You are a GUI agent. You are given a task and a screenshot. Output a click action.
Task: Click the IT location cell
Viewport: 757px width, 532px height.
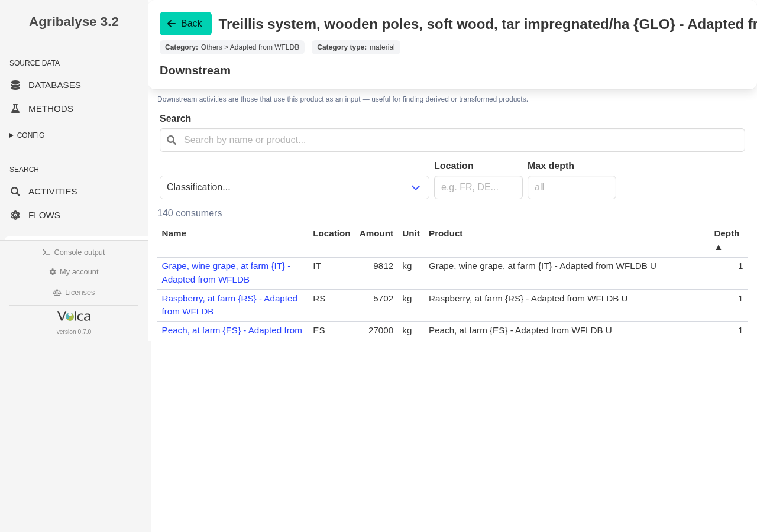click(317, 266)
